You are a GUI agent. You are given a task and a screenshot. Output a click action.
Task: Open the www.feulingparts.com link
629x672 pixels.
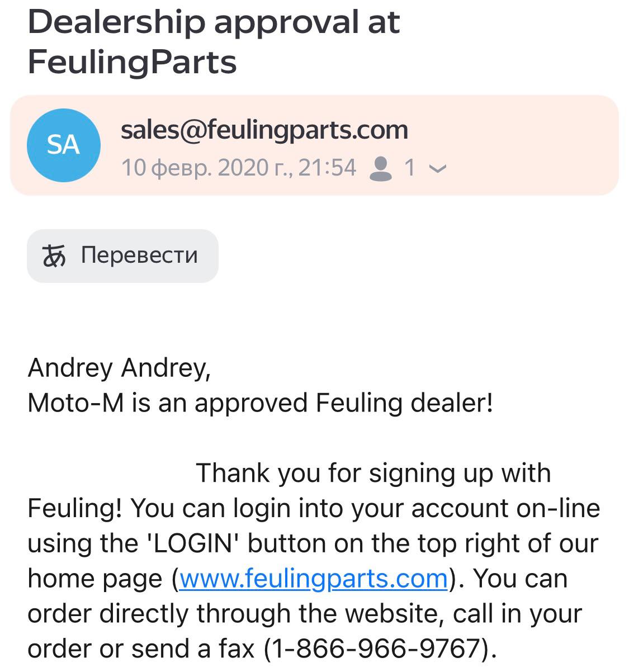tap(313, 579)
